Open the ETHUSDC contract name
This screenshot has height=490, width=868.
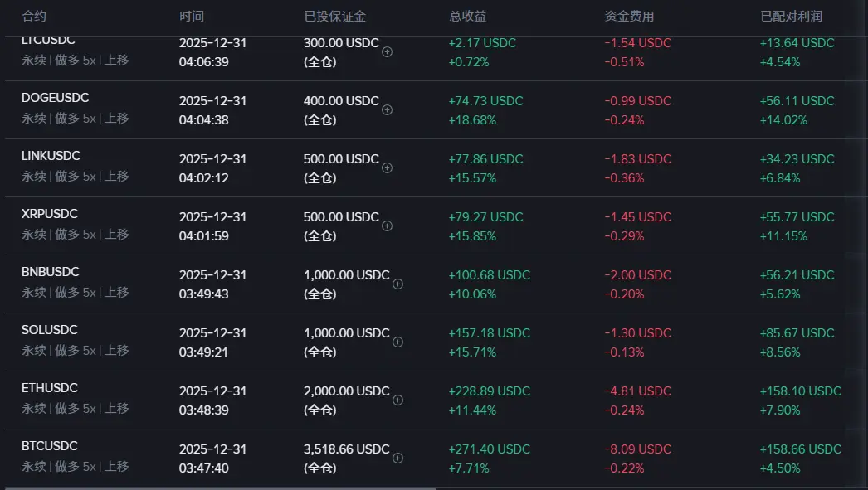pyautogui.click(x=50, y=388)
